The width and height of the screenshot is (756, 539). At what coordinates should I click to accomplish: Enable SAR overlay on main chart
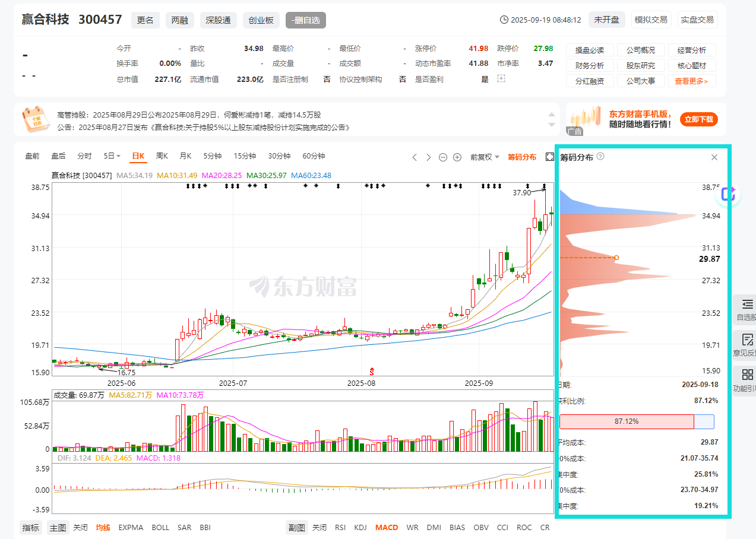[185, 527]
